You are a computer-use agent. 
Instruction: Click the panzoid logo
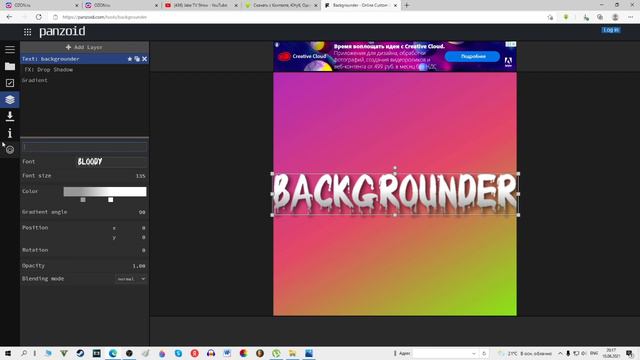point(62,31)
